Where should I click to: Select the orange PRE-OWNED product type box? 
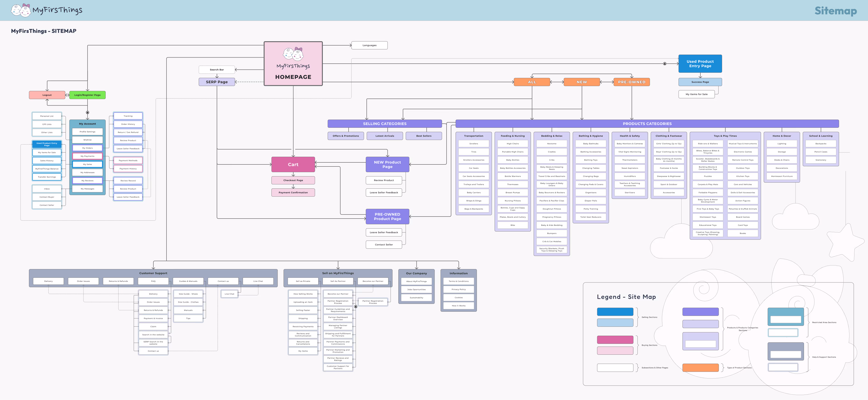coord(631,82)
